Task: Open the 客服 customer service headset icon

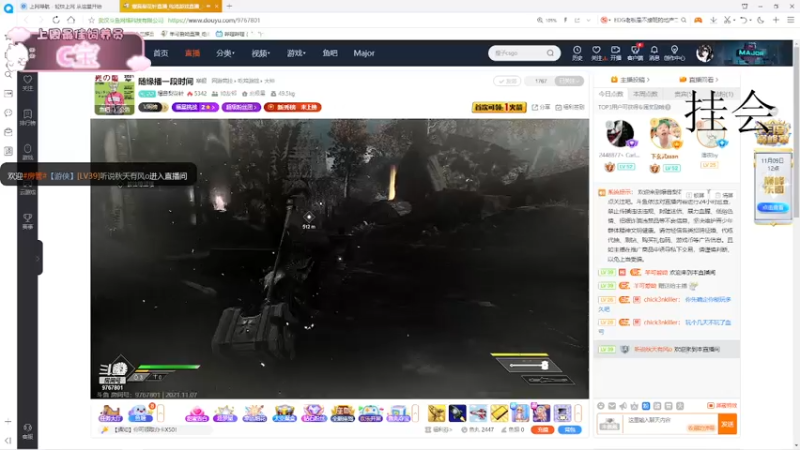Action: [28, 431]
